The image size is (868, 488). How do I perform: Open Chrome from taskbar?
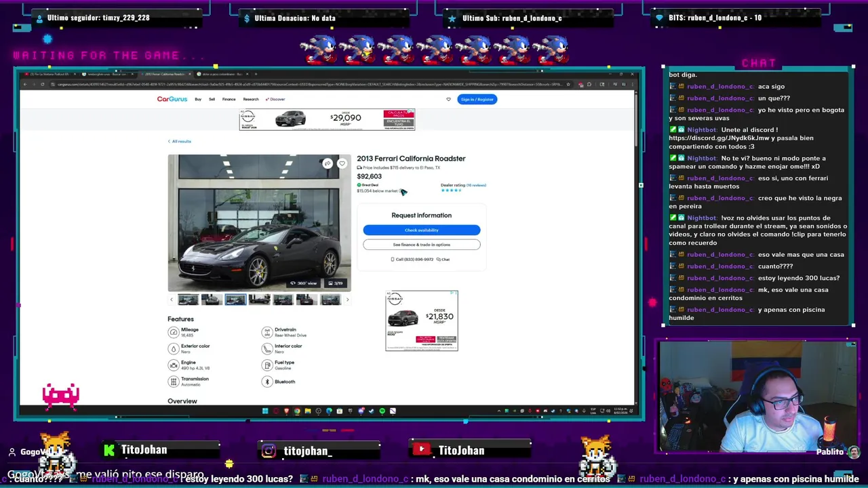point(297,411)
